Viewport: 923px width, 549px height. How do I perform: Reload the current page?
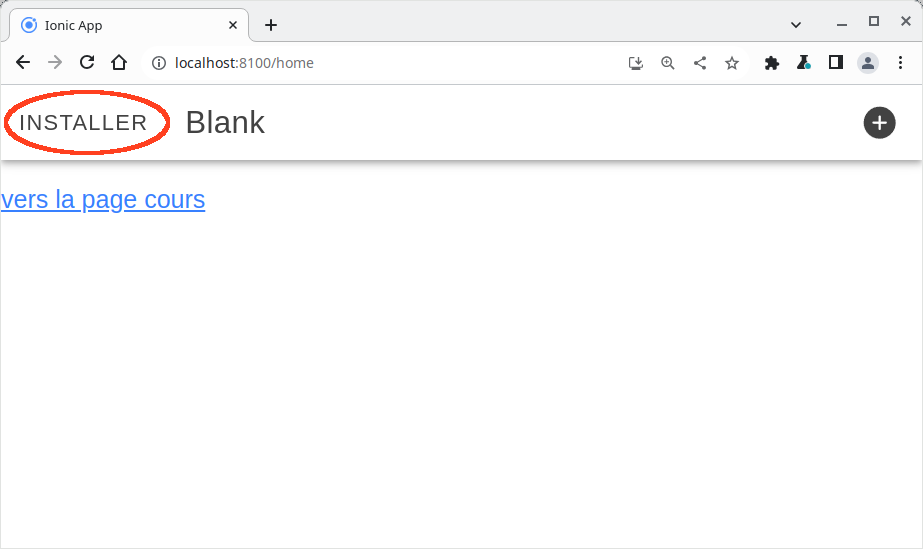pos(87,63)
